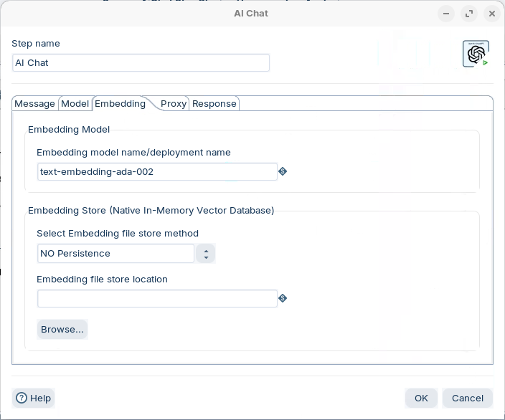
Task: Click the AI Chat step icon
Action: [476, 54]
